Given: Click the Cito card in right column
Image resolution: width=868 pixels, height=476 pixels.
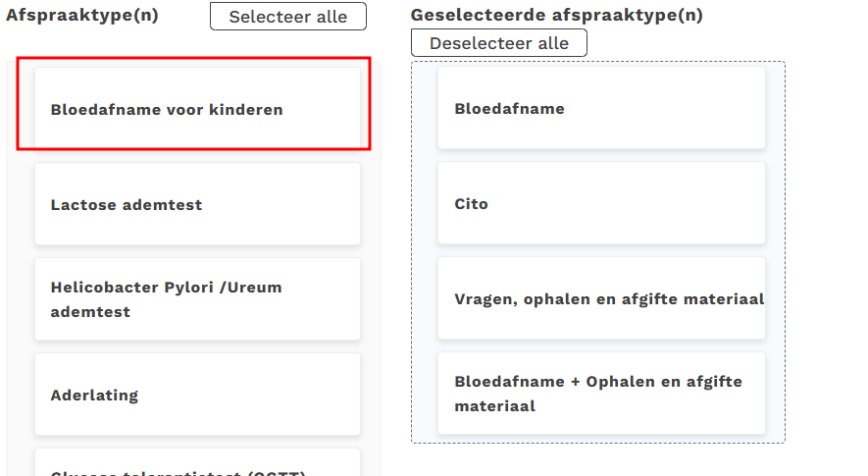Looking at the screenshot, I should (601, 203).
